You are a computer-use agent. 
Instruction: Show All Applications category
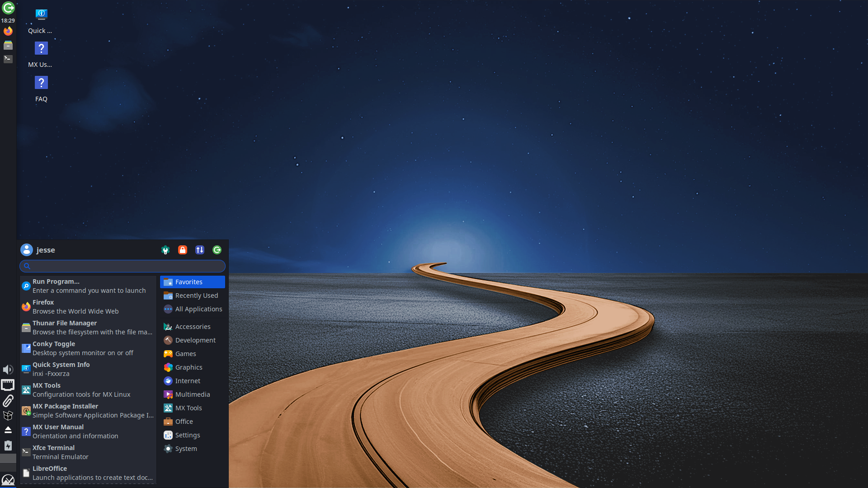[x=193, y=309]
